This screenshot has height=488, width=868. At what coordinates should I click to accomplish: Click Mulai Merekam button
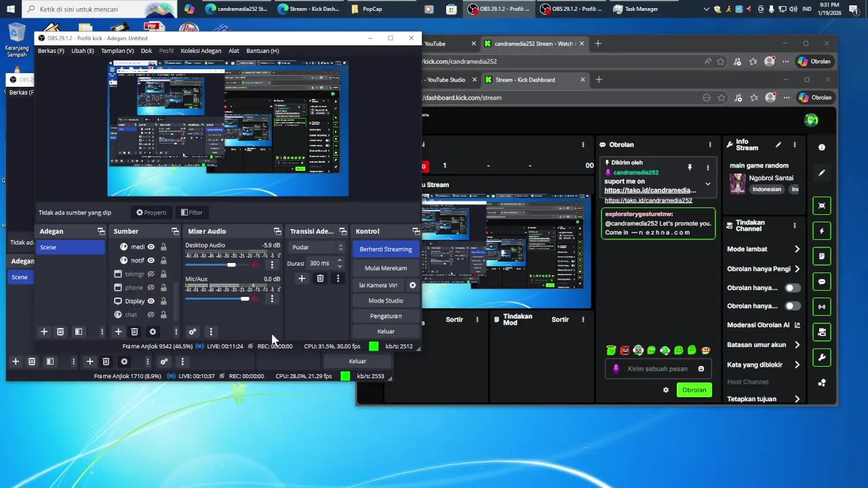tap(386, 268)
